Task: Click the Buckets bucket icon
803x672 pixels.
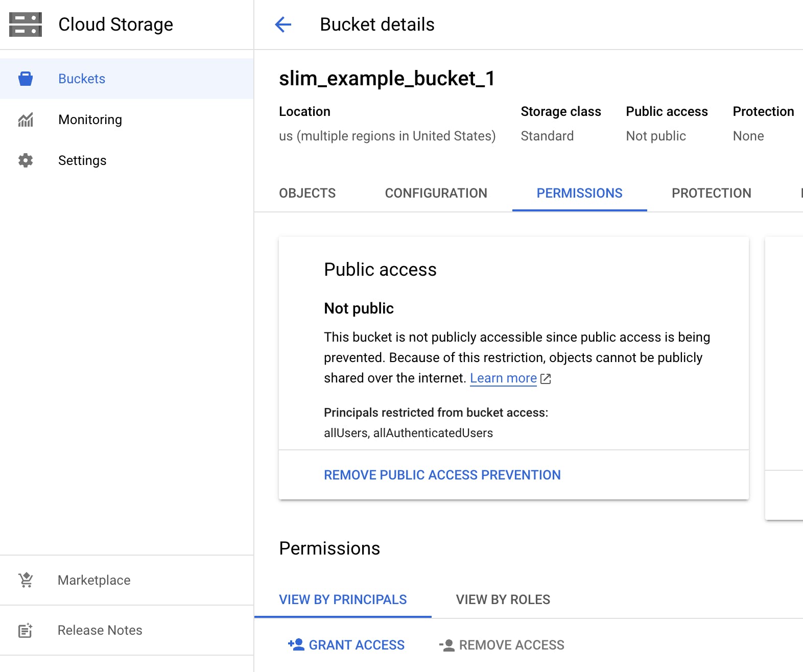Action: coord(26,79)
